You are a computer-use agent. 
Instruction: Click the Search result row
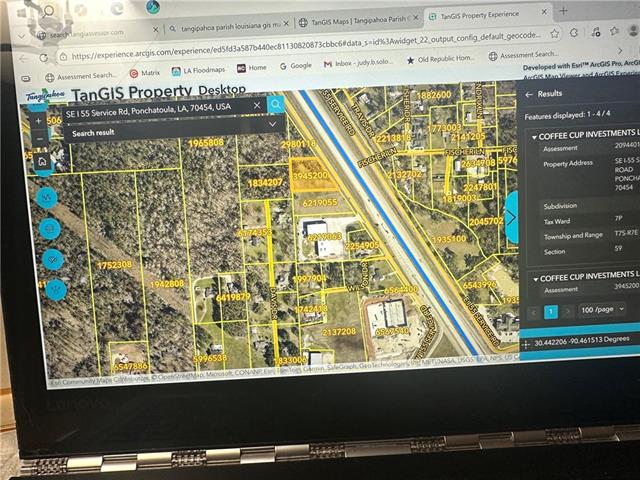[x=175, y=131]
